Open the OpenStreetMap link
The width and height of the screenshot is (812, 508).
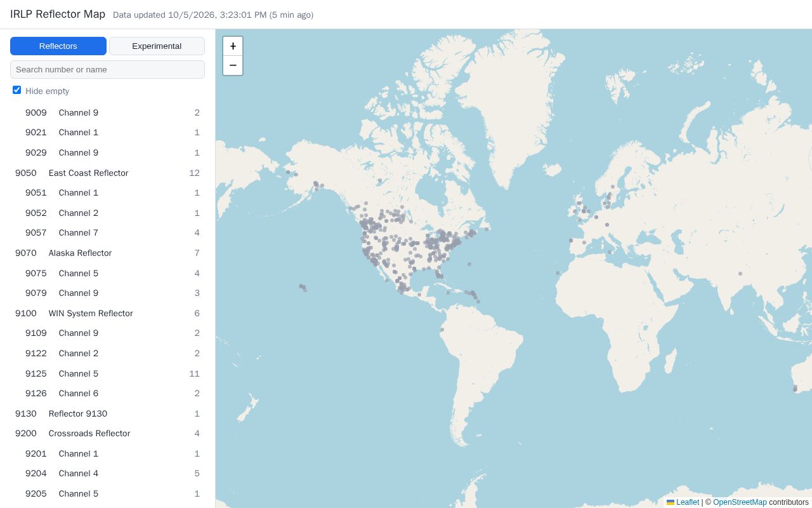tap(740, 502)
